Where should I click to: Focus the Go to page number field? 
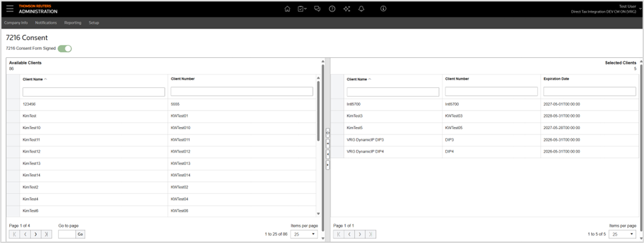(x=67, y=234)
